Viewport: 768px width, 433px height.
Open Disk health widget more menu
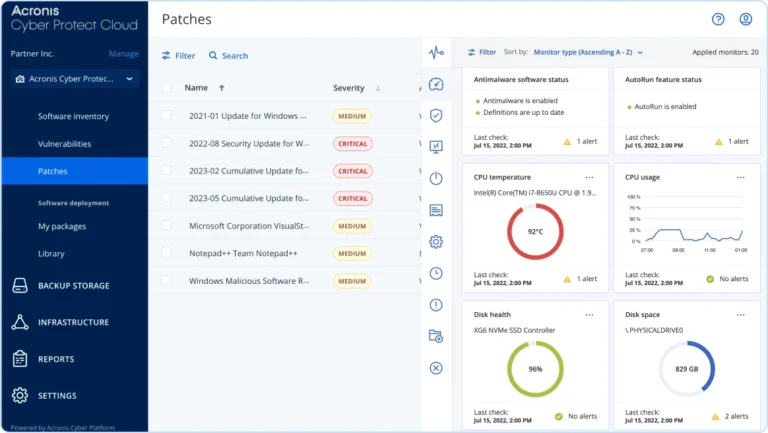[x=589, y=315]
